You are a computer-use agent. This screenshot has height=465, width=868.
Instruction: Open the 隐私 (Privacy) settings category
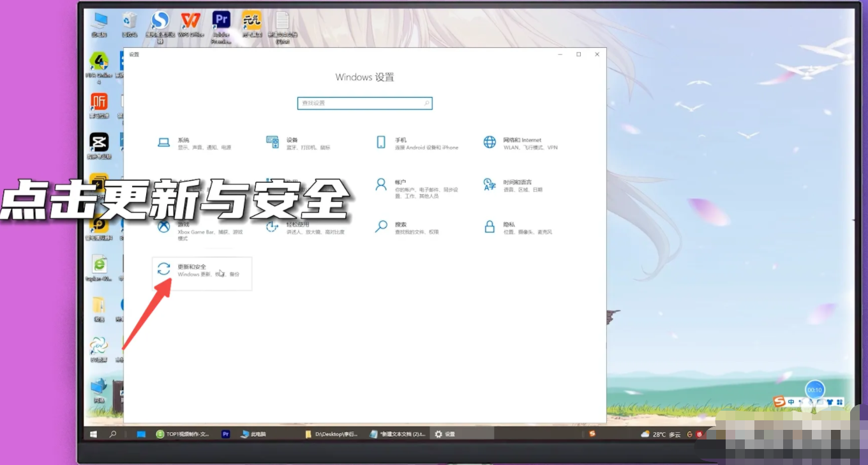509,227
